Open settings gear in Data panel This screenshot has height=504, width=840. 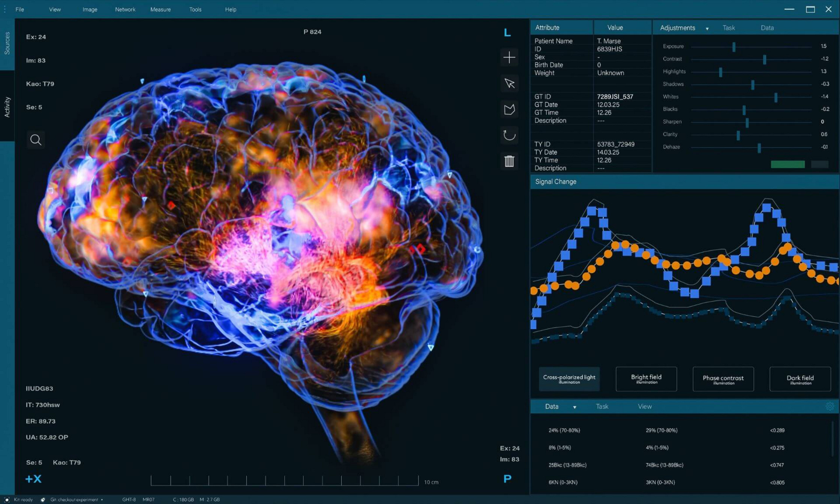tap(829, 406)
